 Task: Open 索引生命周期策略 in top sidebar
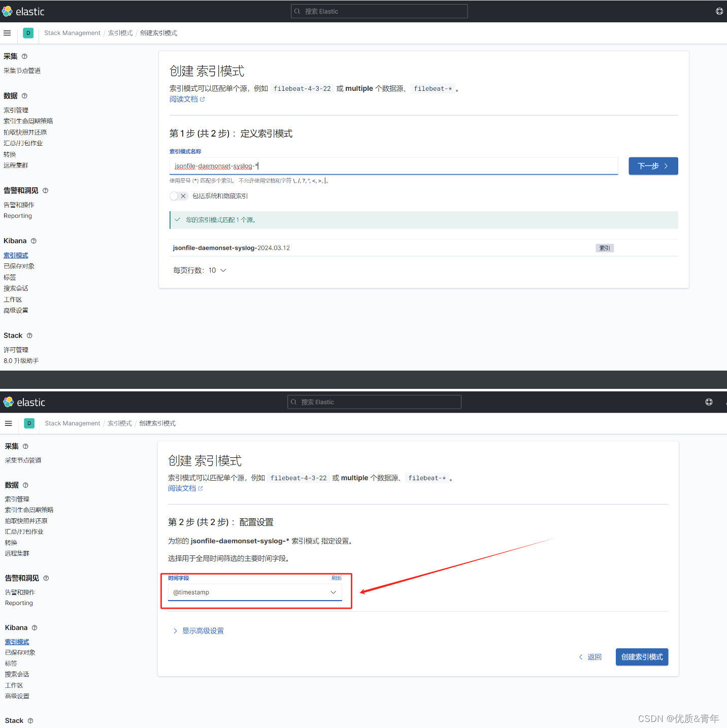pos(28,121)
